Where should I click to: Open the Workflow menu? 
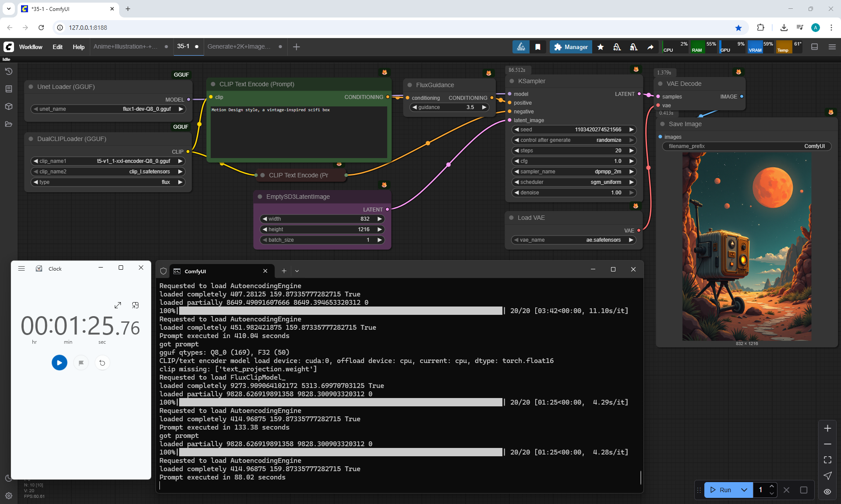(31, 47)
